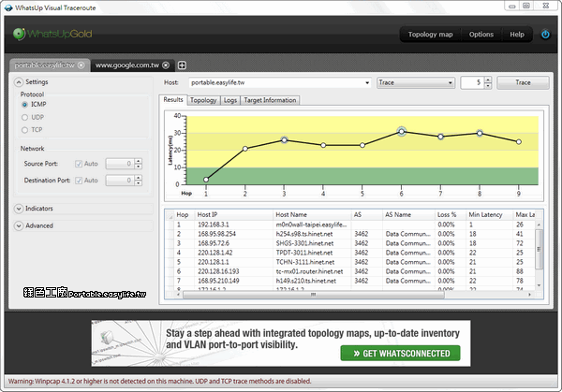
Task: Sort by the Host Name column header
Action: [x=312, y=215]
